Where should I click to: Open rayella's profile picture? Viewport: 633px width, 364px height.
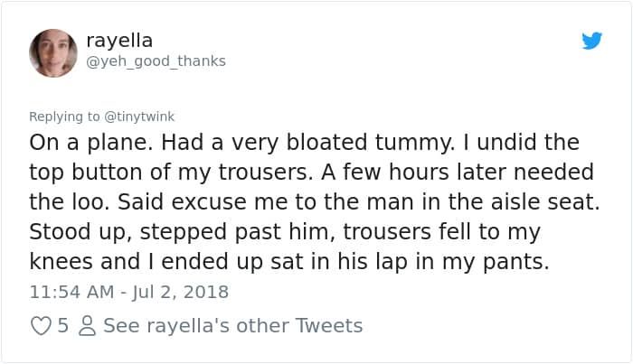(x=53, y=51)
